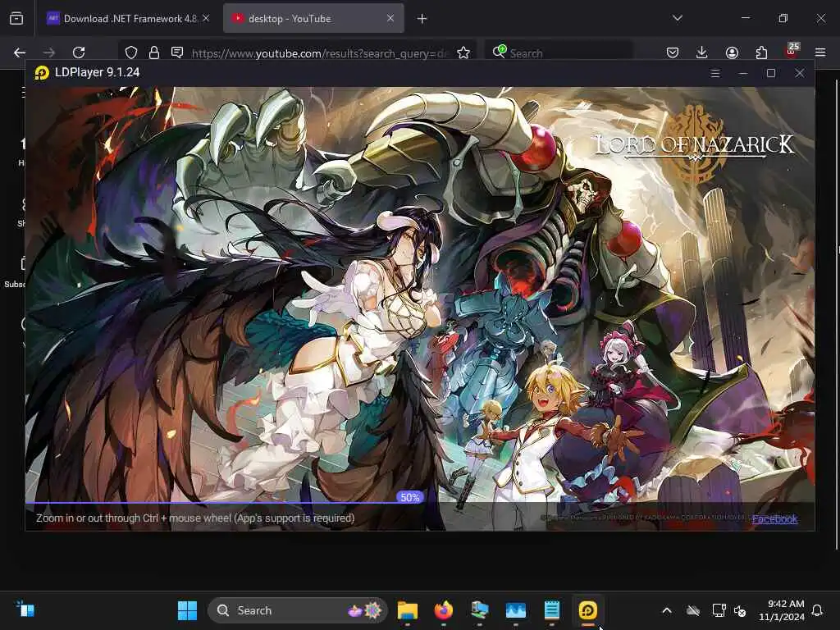Open the Firefox downloads panel
840x630 pixels.
coord(702,52)
